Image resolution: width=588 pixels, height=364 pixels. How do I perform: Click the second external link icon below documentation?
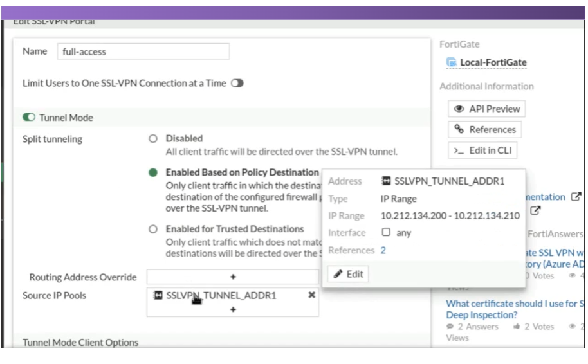click(535, 210)
